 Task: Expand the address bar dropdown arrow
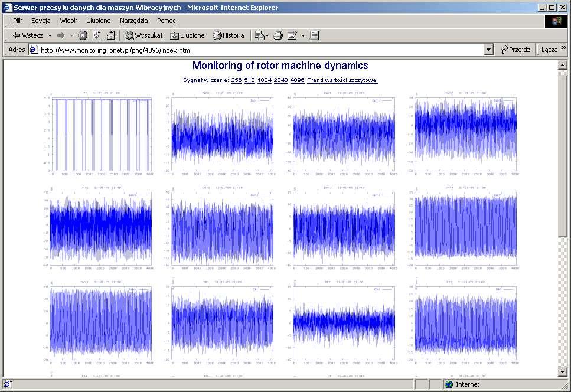(489, 50)
